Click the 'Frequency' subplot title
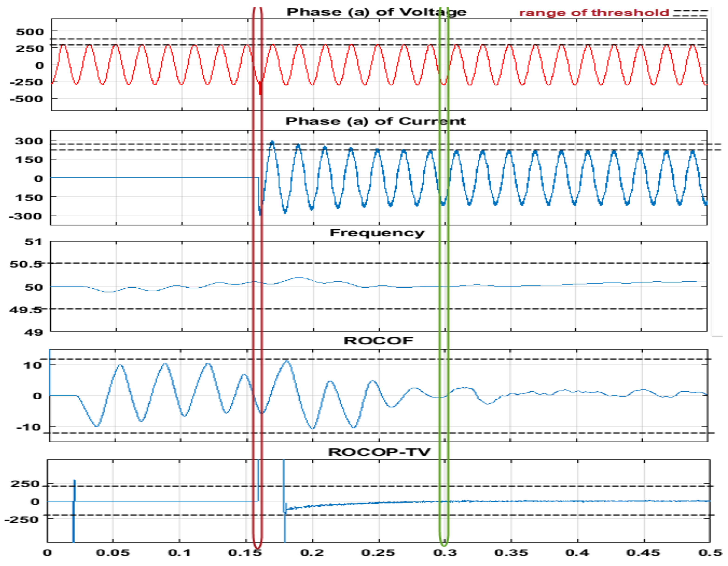This screenshot has height=566, width=728. [377, 233]
